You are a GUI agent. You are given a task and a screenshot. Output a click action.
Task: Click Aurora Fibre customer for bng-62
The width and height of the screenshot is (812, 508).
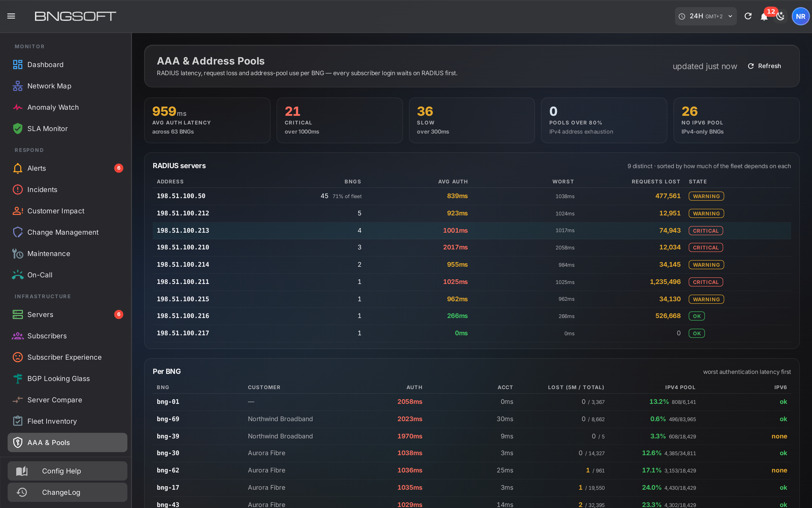tap(266, 470)
